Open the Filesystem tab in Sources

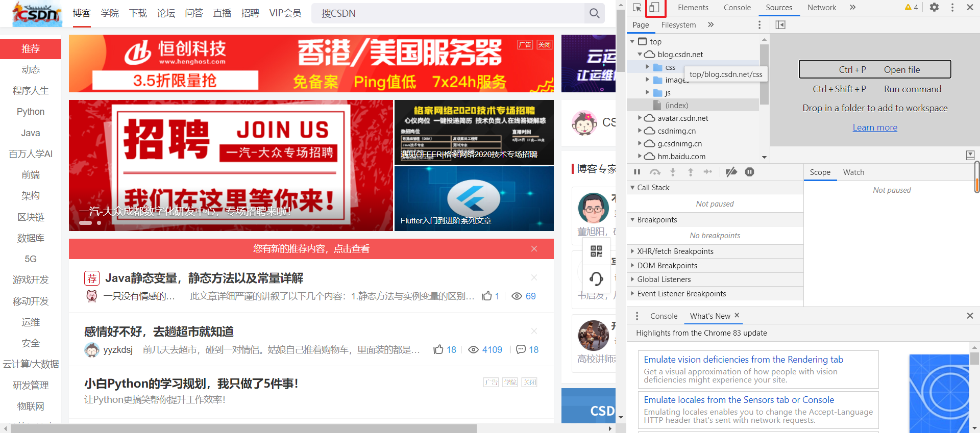click(x=678, y=25)
